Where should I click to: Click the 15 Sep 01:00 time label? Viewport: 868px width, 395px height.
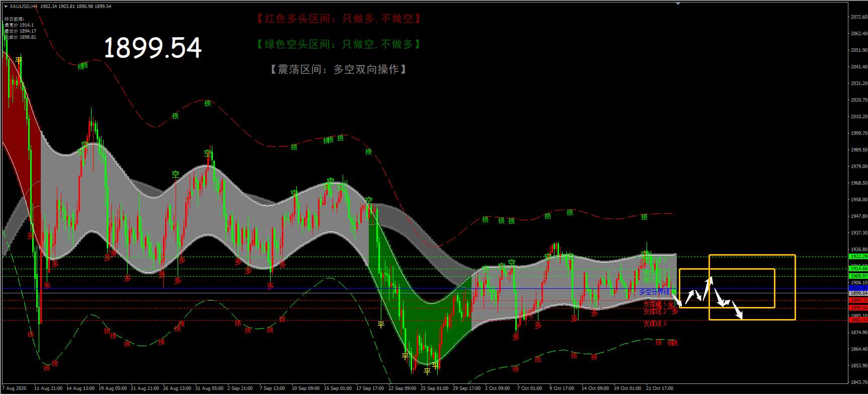coord(338,388)
